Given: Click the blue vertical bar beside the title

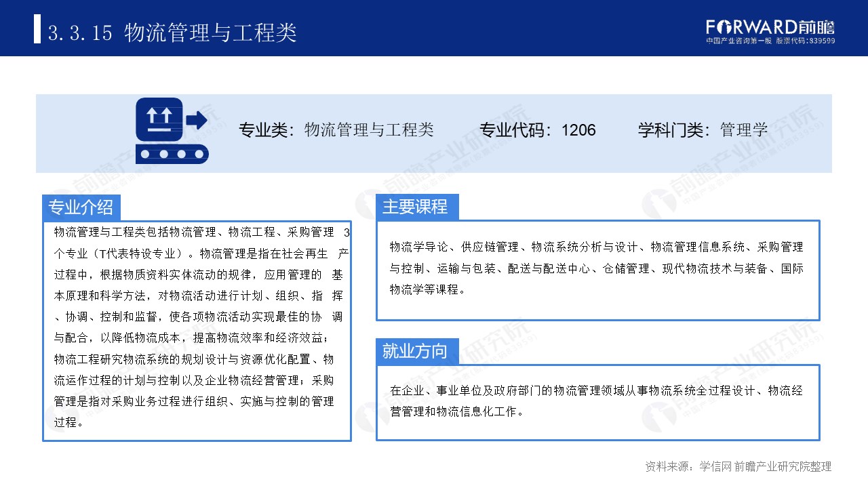Looking at the screenshot, I should [37, 30].
